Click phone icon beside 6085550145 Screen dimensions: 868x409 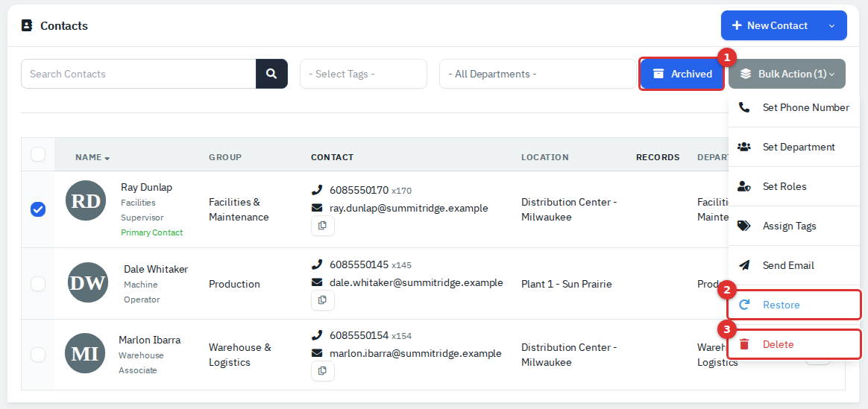317,264
